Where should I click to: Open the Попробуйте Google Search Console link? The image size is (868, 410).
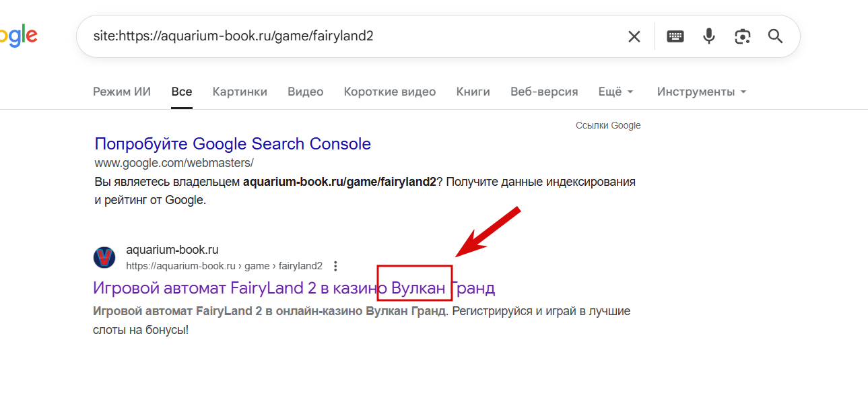[x=232, y=143]
